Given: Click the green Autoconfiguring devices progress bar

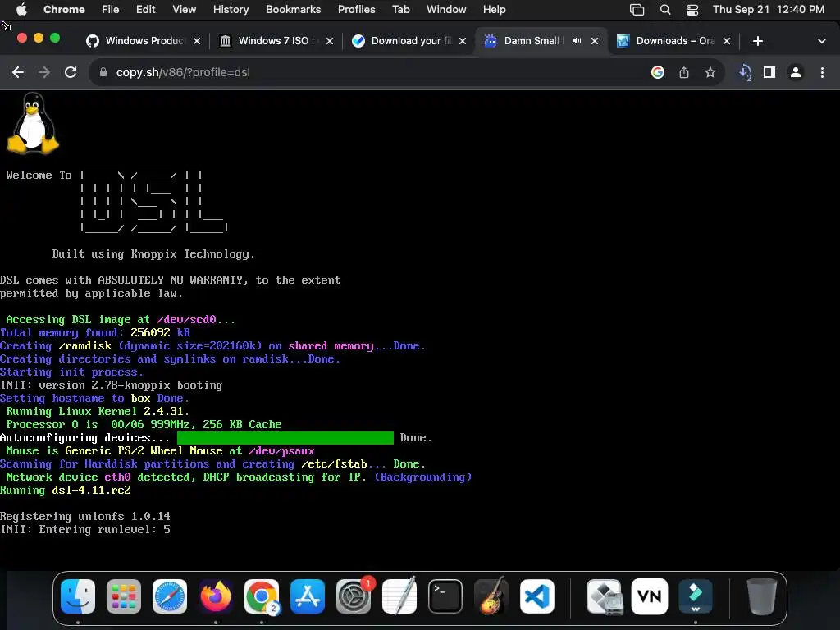Looking at the screenshot, I should (x=285, y=438).
